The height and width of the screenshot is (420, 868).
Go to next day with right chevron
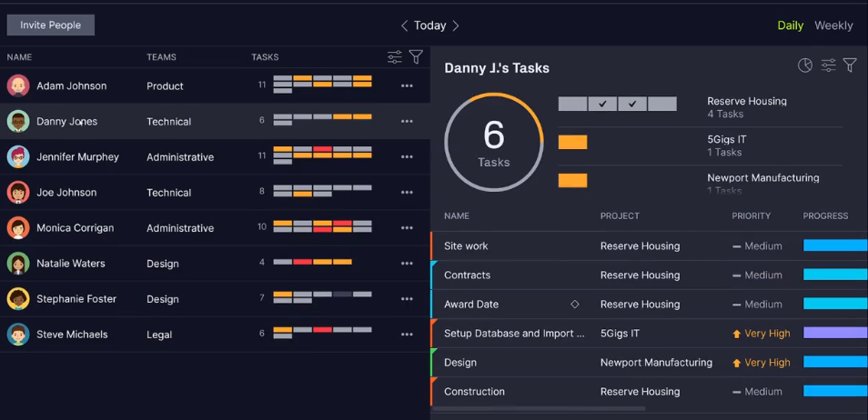click(456, 25)
